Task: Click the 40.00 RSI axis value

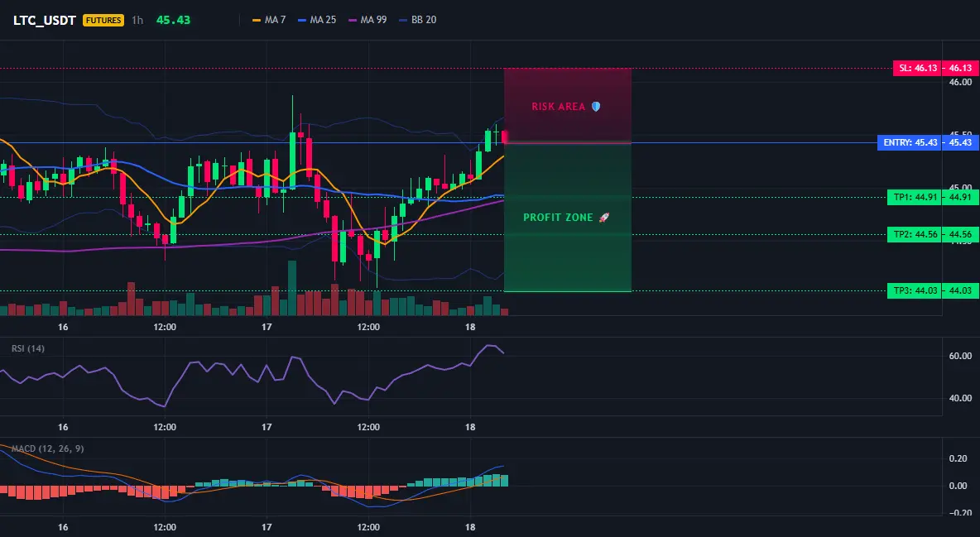Action: [x=960, y=398]
